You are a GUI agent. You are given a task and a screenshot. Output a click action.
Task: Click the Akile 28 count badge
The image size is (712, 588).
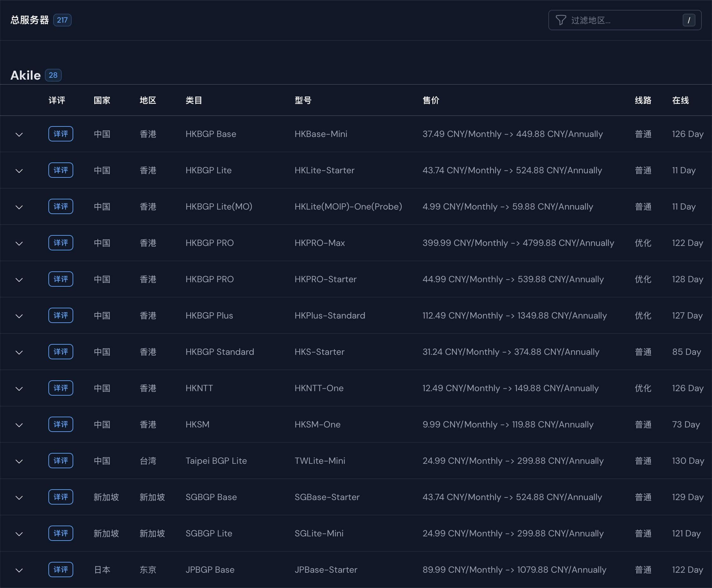click(x=53, y=75)
